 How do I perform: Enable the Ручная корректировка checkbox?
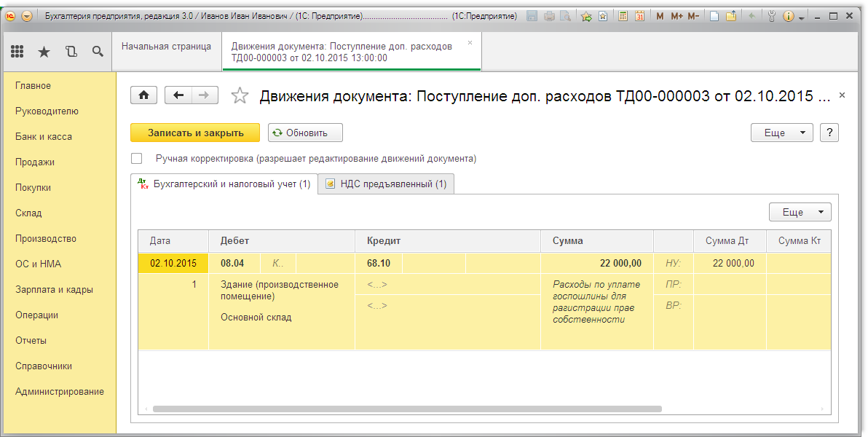pyautogui.click(x=136, y=158)
